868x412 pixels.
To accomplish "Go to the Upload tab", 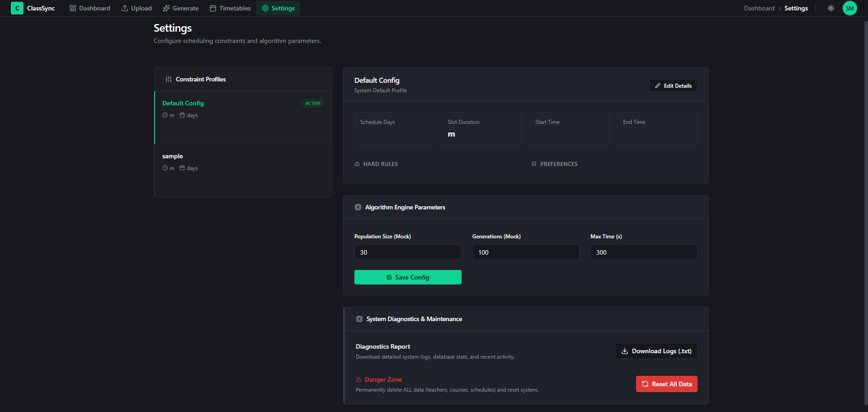I will coord(137,8).
